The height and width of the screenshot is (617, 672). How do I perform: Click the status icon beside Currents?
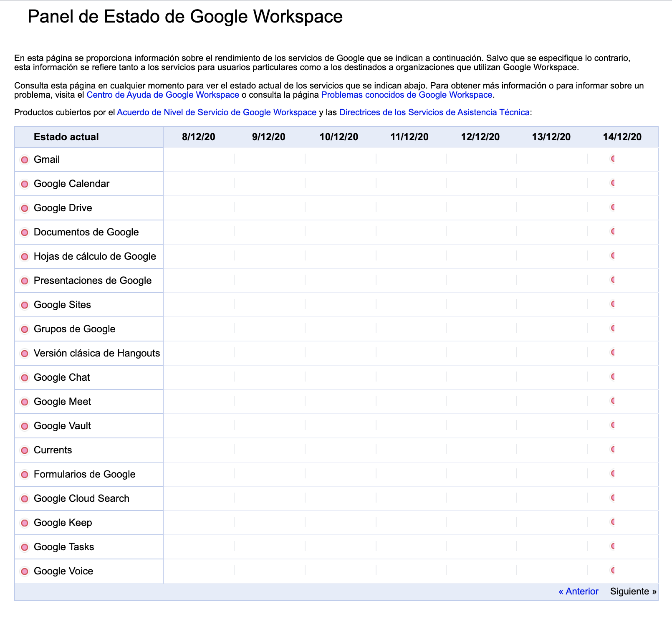(25, 450)
